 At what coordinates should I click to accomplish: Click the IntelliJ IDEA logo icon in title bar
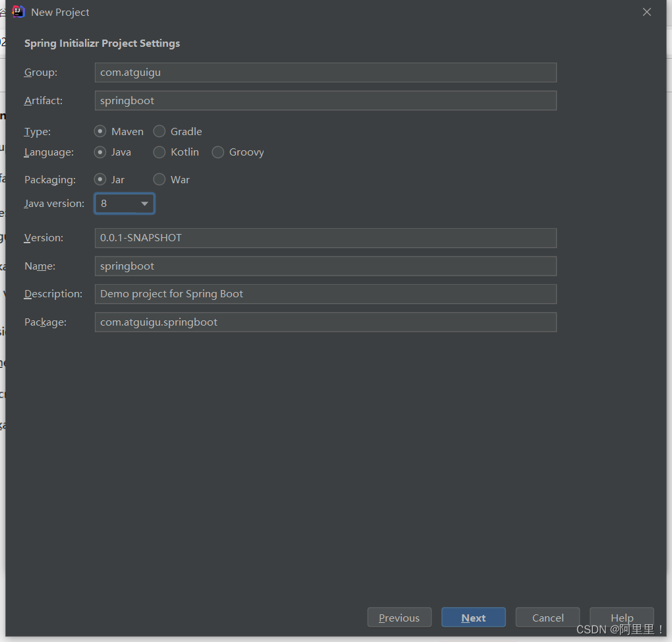18,12
